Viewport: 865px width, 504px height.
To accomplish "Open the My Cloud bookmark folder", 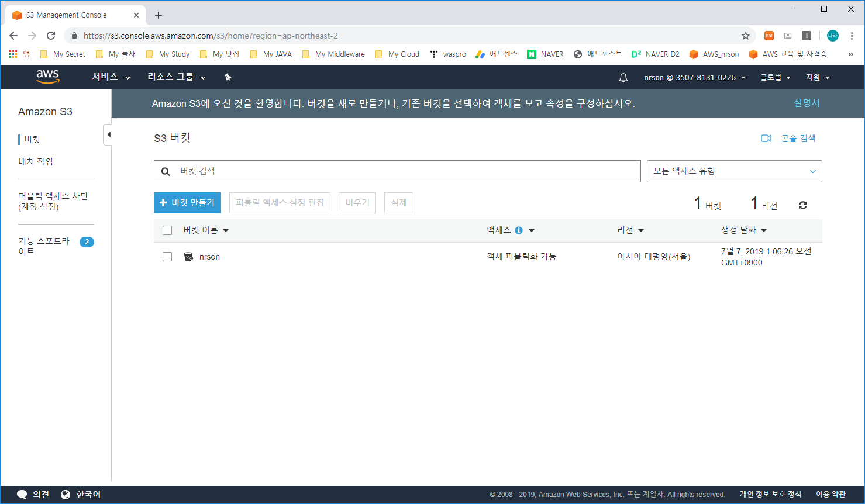I will [397, 54].
